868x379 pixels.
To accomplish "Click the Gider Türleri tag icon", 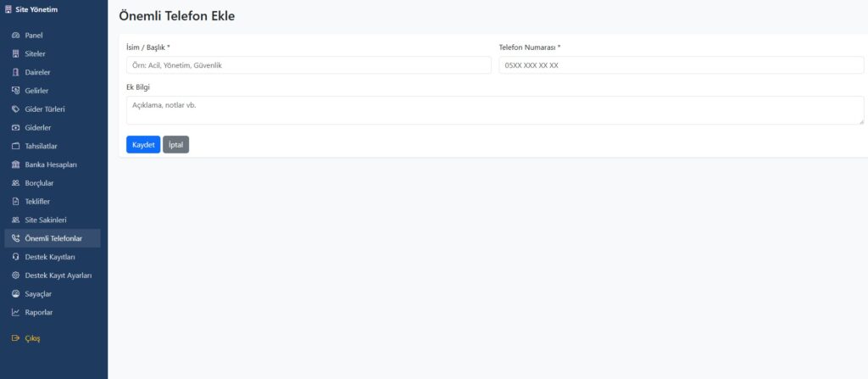I will [x=15, y=109].
